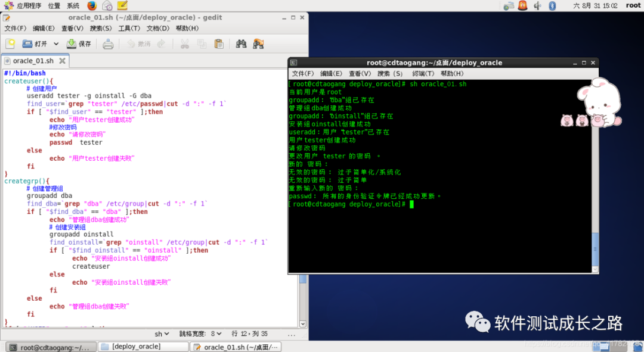Open terminal 搜索(S) menu

[x=390, y=73]
